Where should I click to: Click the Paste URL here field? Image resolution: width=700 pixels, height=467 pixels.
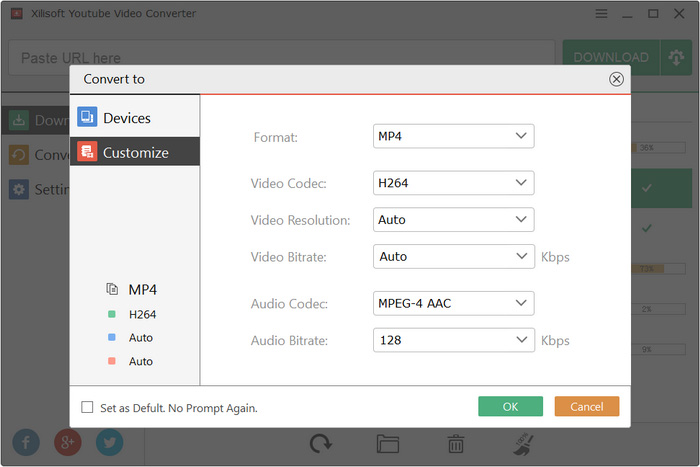281,57
